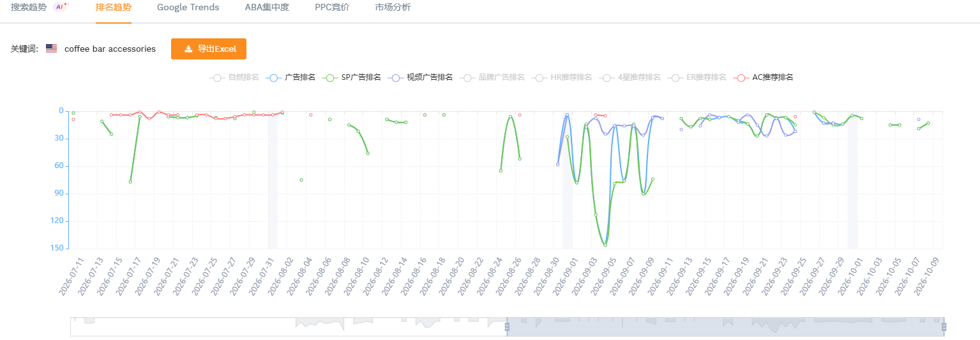Enable the 4星推荐排名 legend series
Image resolution: width=980 pixels, height=340 pixels.
tap(630, 77)
